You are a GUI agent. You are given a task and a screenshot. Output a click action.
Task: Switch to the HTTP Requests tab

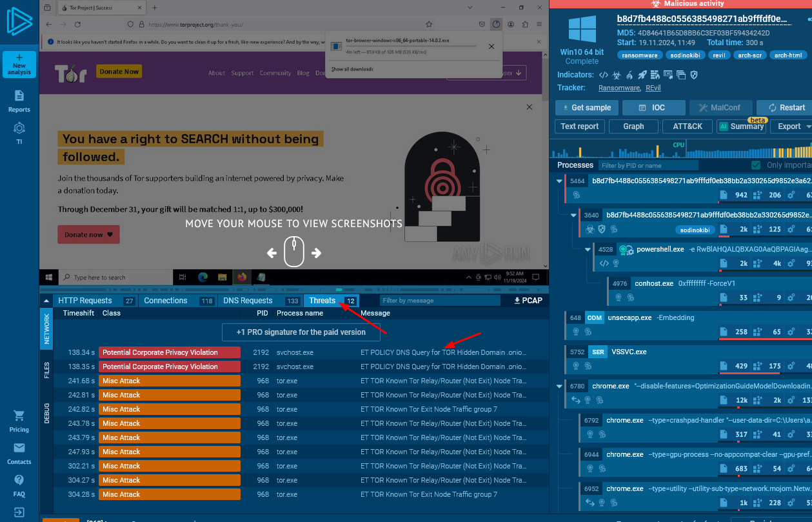84,301
